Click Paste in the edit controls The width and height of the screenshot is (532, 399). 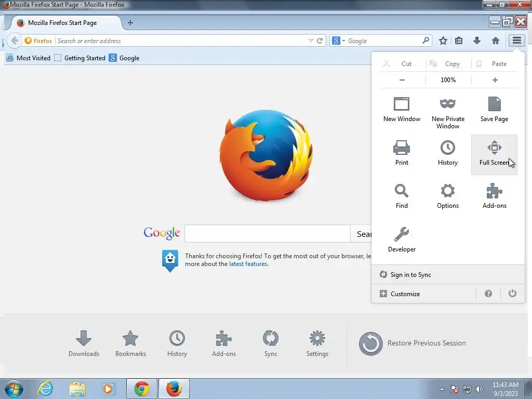(495, 64)
